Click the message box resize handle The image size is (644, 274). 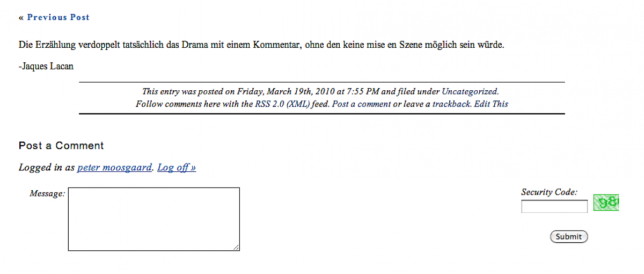(236, 247)
